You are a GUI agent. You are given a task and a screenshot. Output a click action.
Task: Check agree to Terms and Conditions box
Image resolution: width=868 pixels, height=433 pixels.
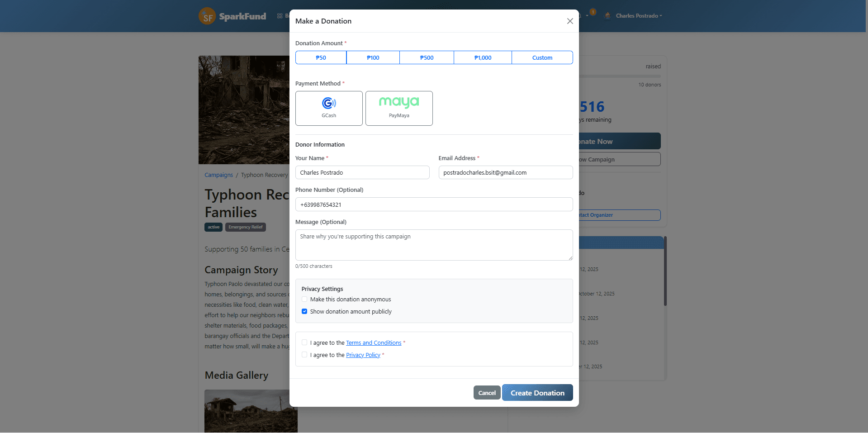point(304,343)
